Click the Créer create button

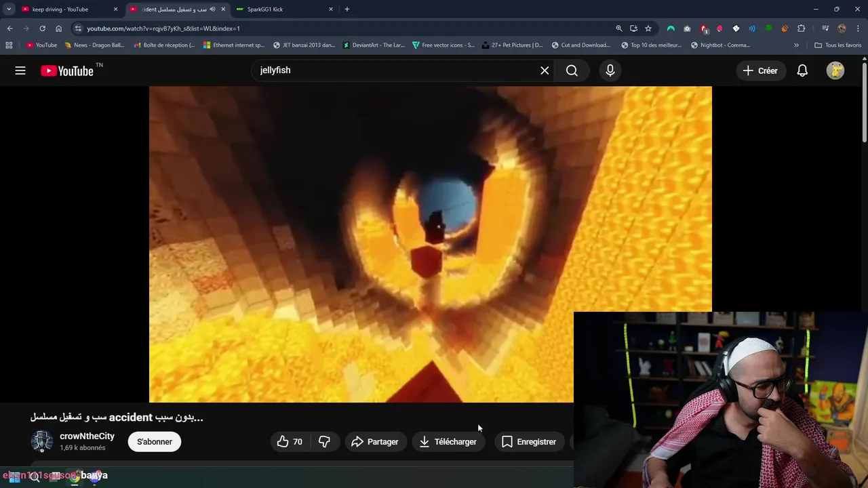(x=760, y=70)
